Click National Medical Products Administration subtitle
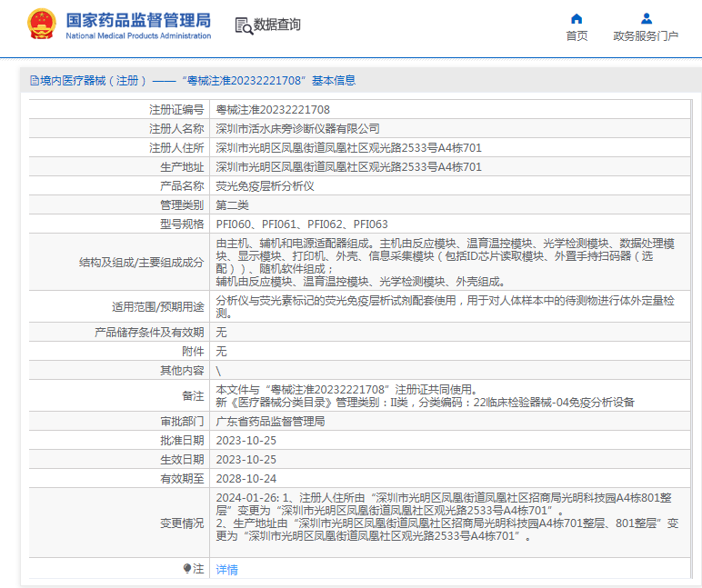 pyautogui.click(x=138, y=35)
